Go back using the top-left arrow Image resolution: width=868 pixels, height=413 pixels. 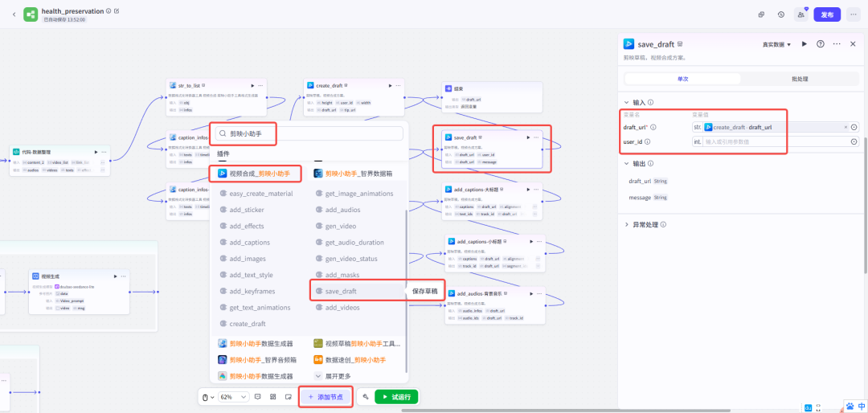[x=14, y=14]
